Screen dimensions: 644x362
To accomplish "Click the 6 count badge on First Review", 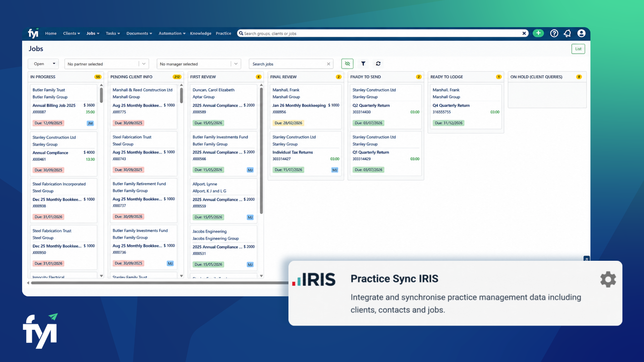I will tap(259, 77).
